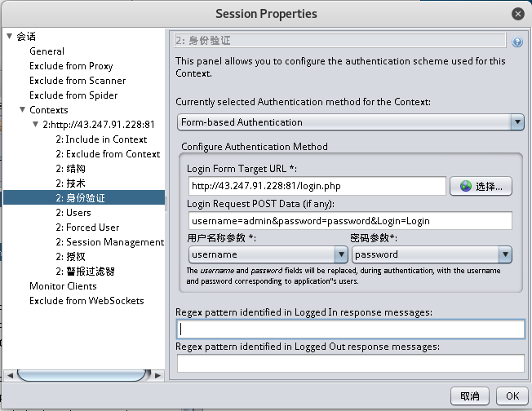
Task: Click the blue help question mark icon
Action: 517,42
